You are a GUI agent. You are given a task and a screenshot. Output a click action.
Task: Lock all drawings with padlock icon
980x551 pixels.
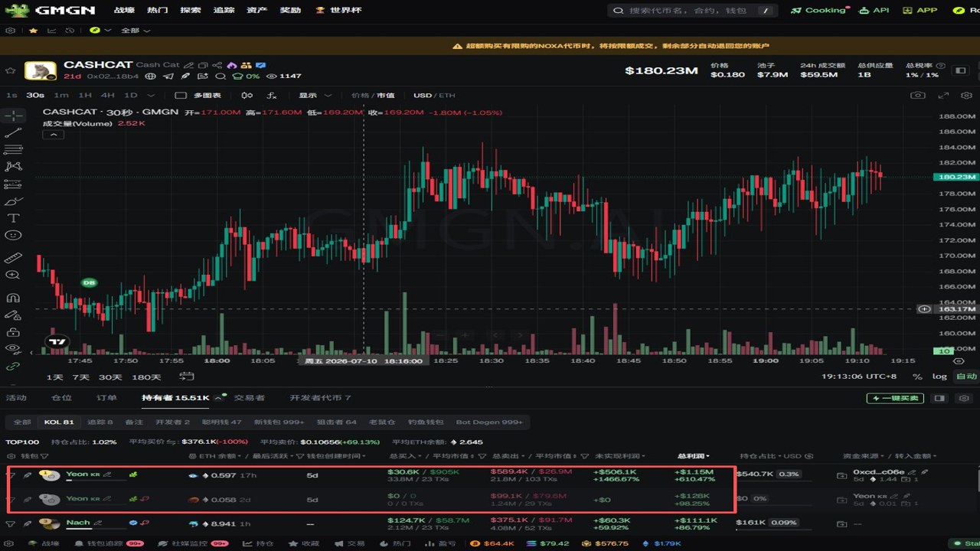point(13,332)
